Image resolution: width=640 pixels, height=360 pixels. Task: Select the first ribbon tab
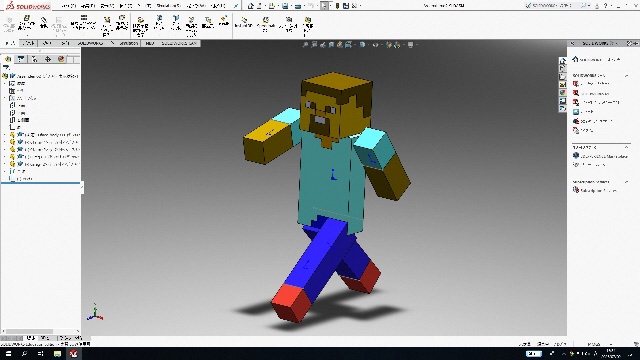pos(10,43)
